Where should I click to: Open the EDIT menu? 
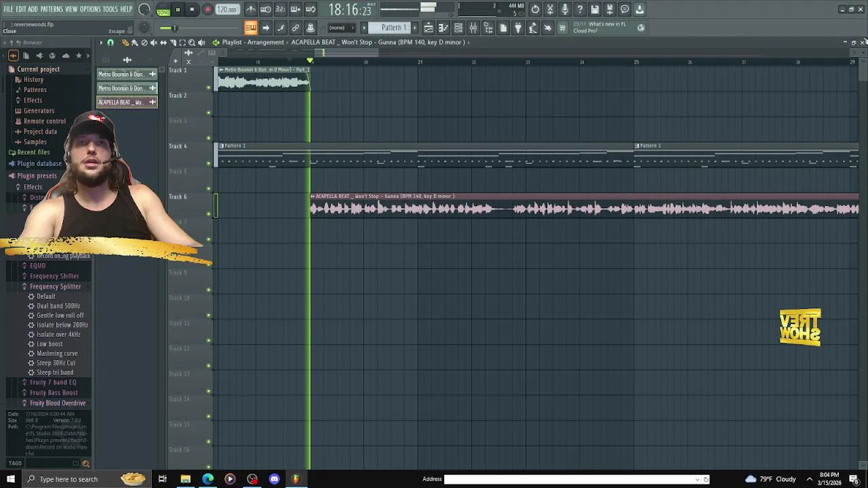[x=21, y=9]
